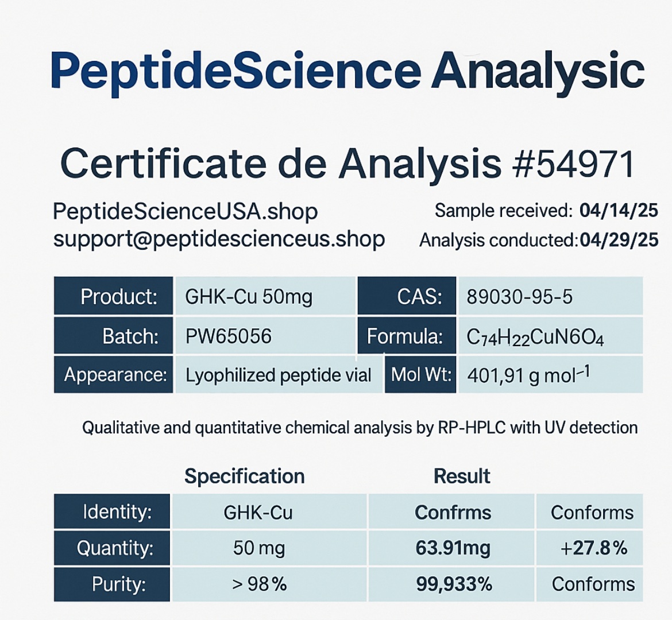The height and width of the screenshot is (620, 672).
Task: Click the Mol Wt value 401,91 g mol
Action: 529,375
